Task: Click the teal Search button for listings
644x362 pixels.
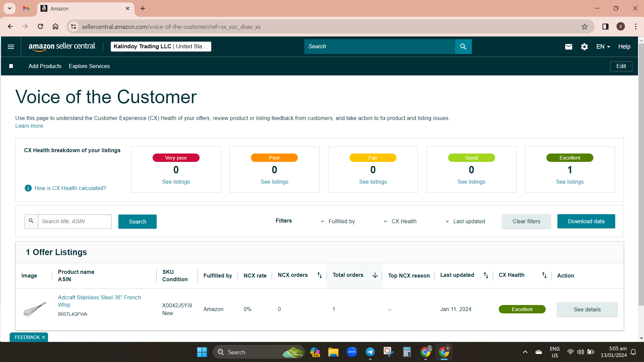Action: coord(138,222)
